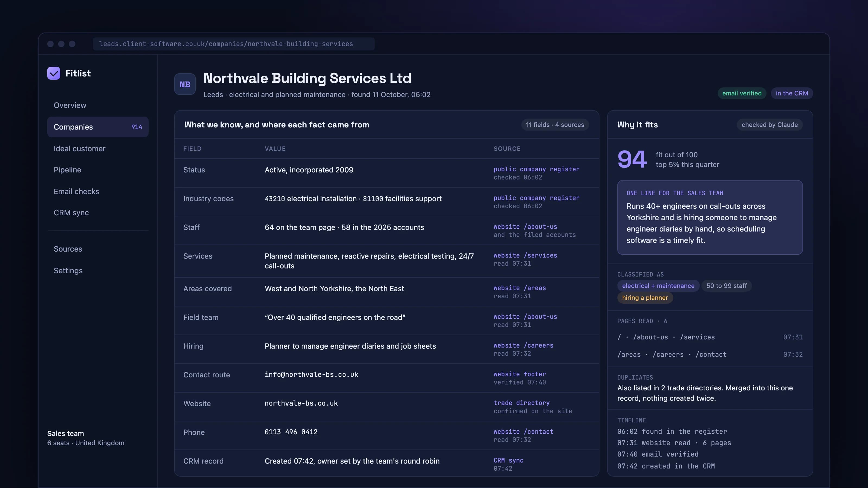Click the phone number 0113 496 0412
868x488 pixels.
(x=291, y=432)
